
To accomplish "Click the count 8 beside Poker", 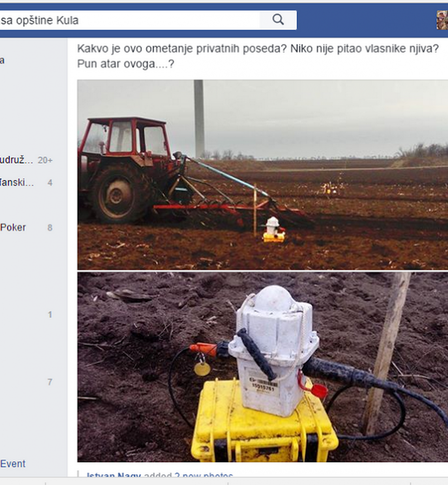I will [50, 228].
